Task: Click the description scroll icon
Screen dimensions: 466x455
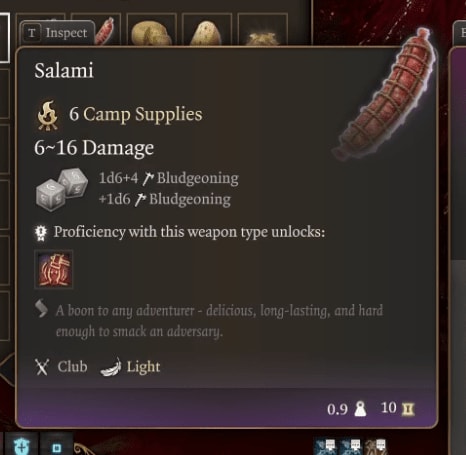Action: [41, 309]
